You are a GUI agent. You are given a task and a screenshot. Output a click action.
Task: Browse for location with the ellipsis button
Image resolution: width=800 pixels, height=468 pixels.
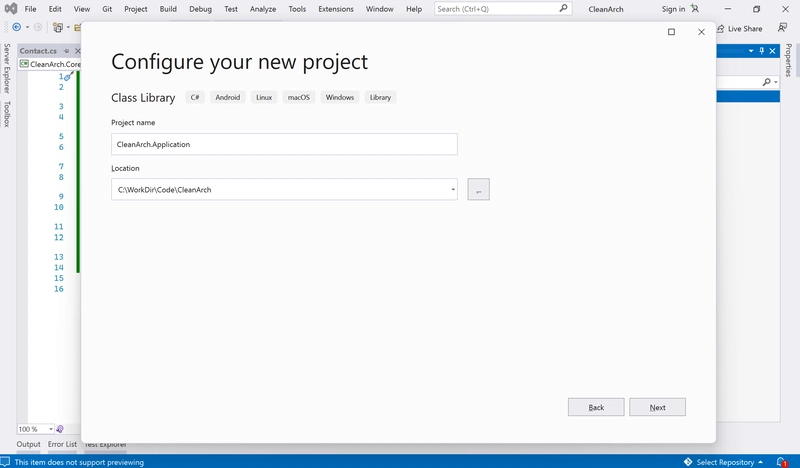[478, 189]
